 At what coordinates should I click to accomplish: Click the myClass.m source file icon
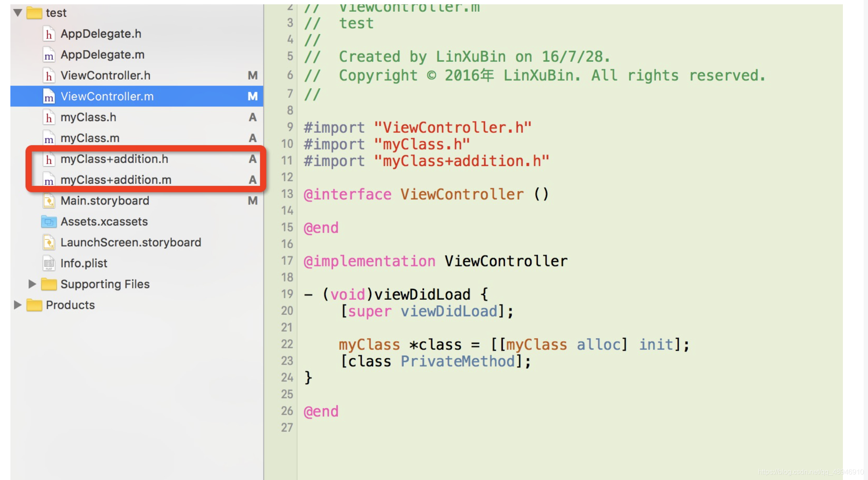(x=49, y=138)
